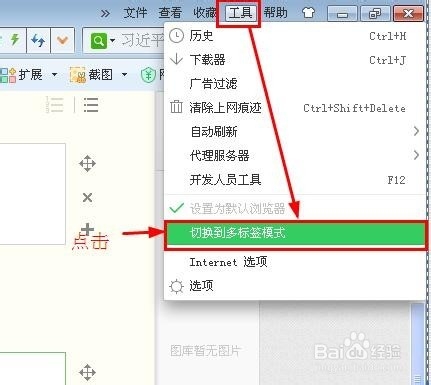Image resolution: width=431 pixels, height=385 pixels.
Task: Click the green shield online-banking icon
Action: [148, 75]
